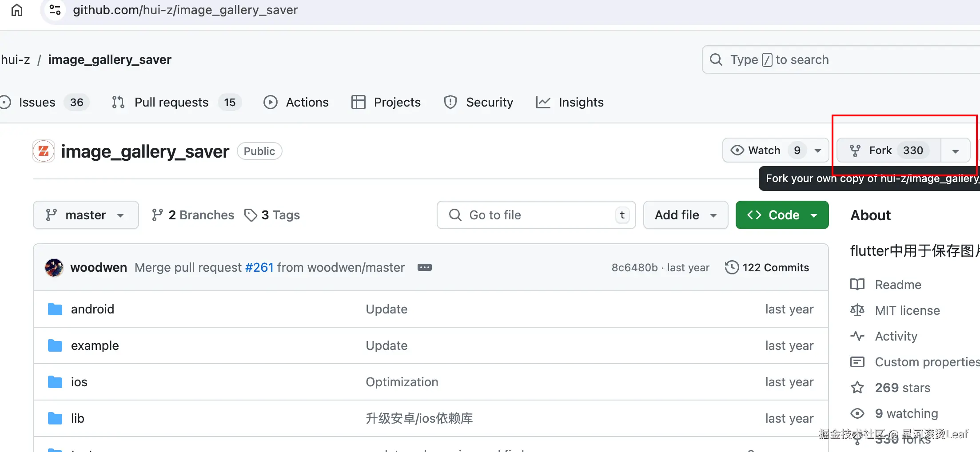Open the Activity link in About

(896, 336)
